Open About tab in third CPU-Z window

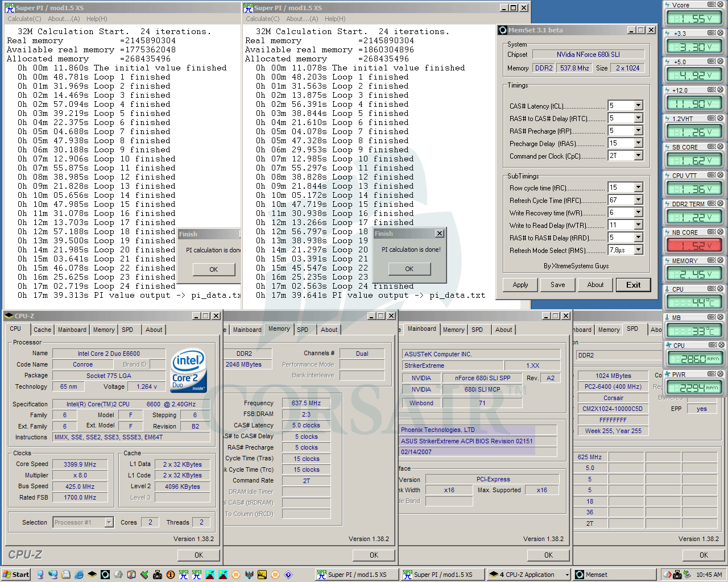(x=503, y=330)
